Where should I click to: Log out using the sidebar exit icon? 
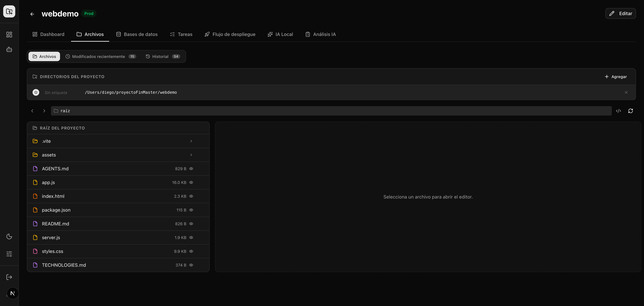(x=9, y=277)
